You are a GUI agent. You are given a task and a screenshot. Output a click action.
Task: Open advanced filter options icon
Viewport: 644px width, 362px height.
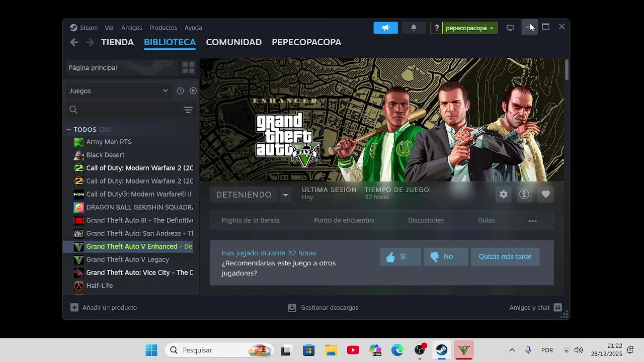(x=188, y=110)
